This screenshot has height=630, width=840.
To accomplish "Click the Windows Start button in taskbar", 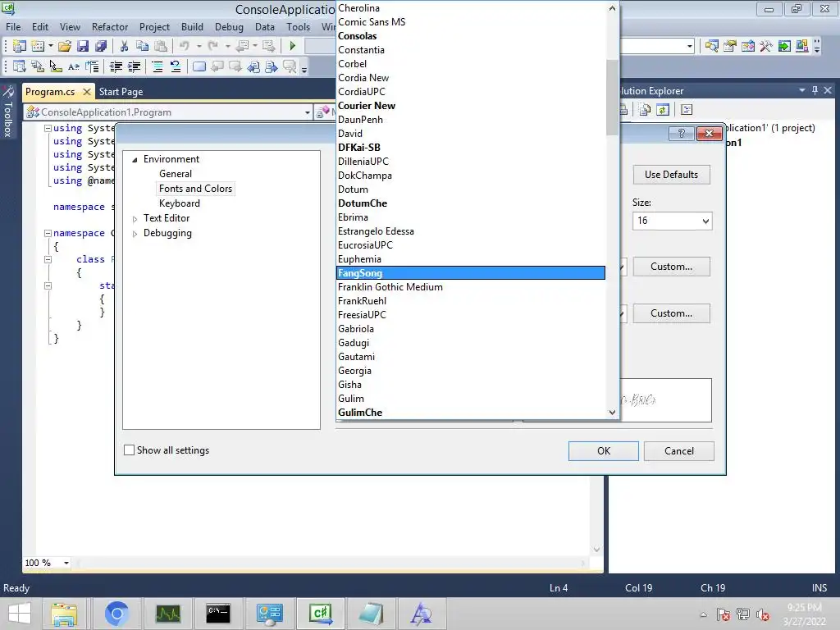I will [x=20, y=614].
